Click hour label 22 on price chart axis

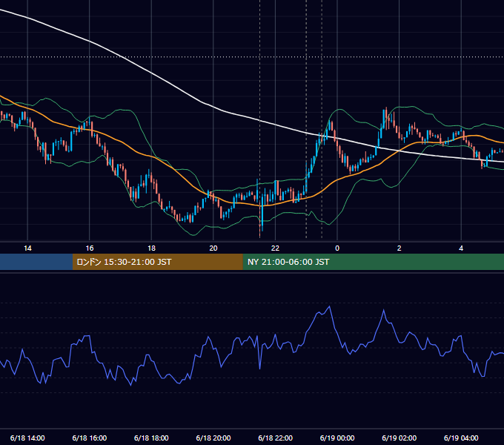276,248
